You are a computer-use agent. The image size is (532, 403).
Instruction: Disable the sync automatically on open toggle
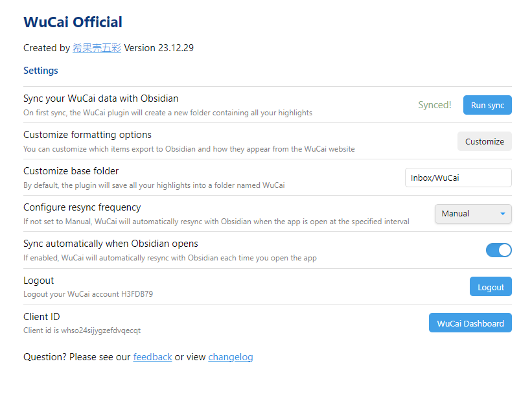point(499,250)
